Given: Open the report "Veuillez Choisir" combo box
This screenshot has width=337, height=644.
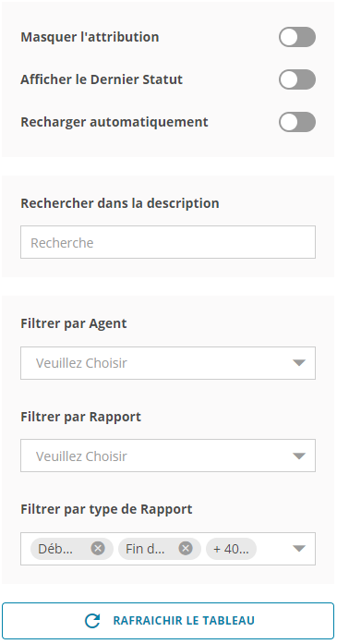Looking at the screenshot, I should pyautogui.click(x=168, y=456).
